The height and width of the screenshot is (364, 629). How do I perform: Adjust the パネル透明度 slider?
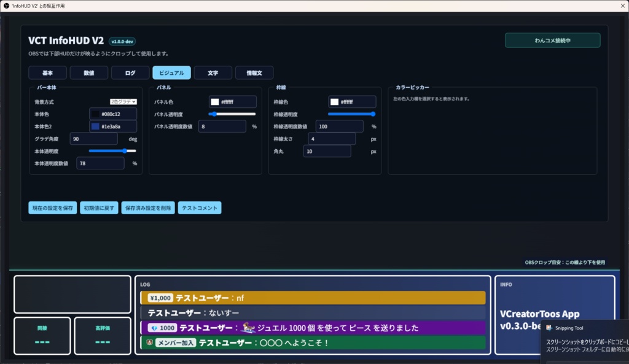click(232, 114)
